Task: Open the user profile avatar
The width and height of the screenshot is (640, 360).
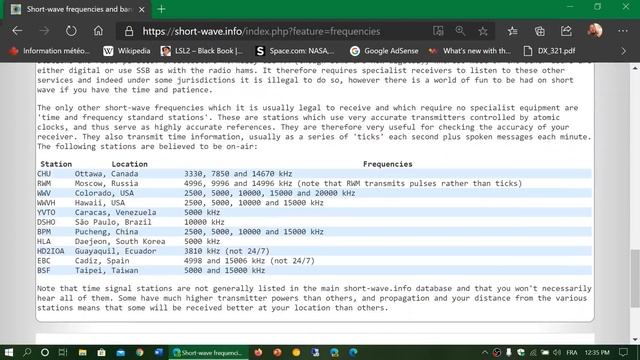Action: click(595, 31)
